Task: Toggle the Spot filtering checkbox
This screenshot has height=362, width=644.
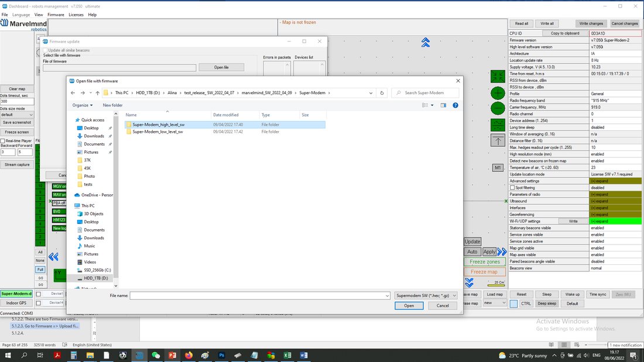Action: [x=512, y=188]
